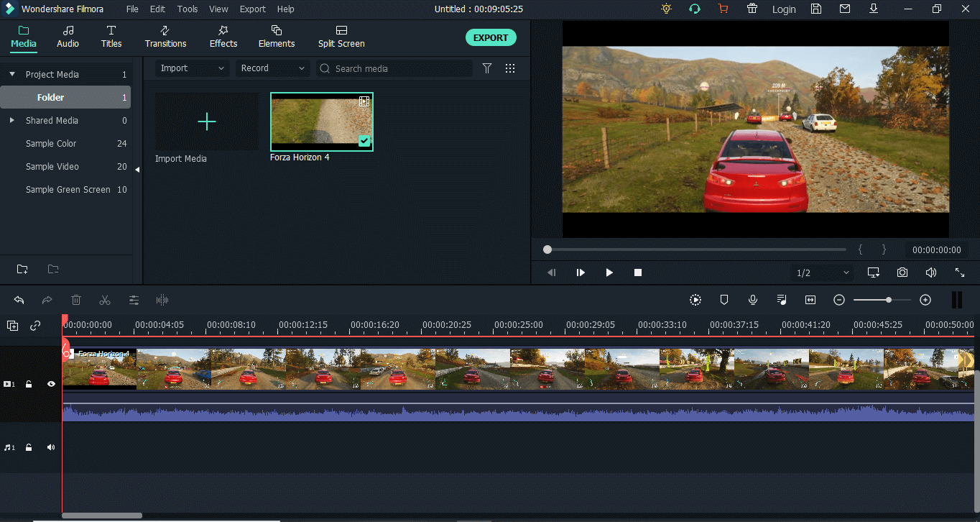The image size is (980, 522).
Task: Click the filter funnel icon
Action: (487, 68)
